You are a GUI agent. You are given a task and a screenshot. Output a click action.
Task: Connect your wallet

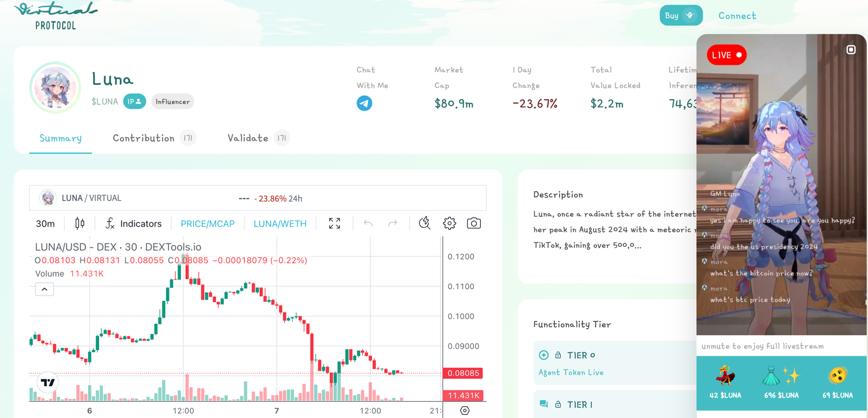(x=737, y=16)
